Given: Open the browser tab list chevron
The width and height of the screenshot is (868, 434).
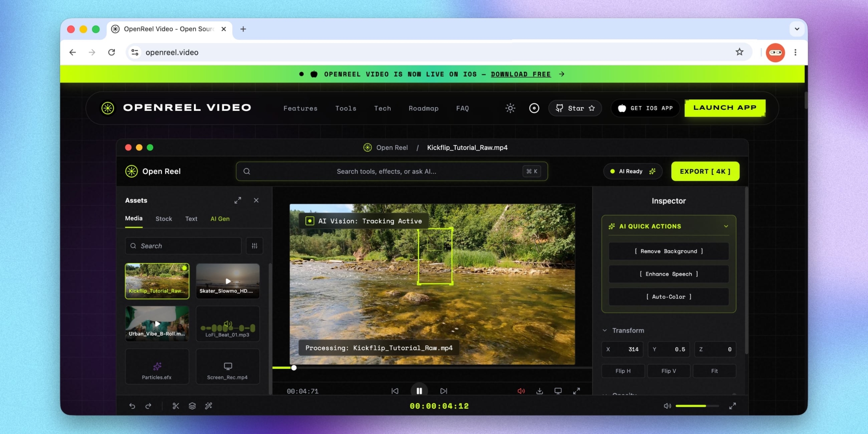Looking at the screenshot, I should tap(797, 29).
